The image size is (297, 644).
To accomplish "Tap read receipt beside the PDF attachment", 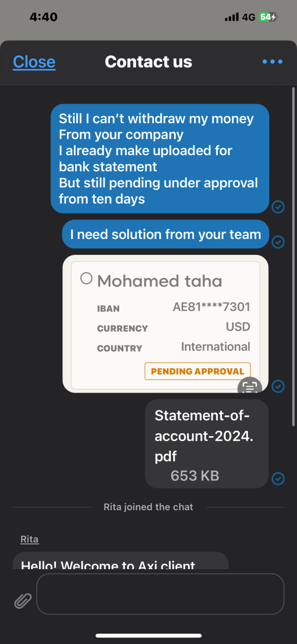I will point(278,478).
